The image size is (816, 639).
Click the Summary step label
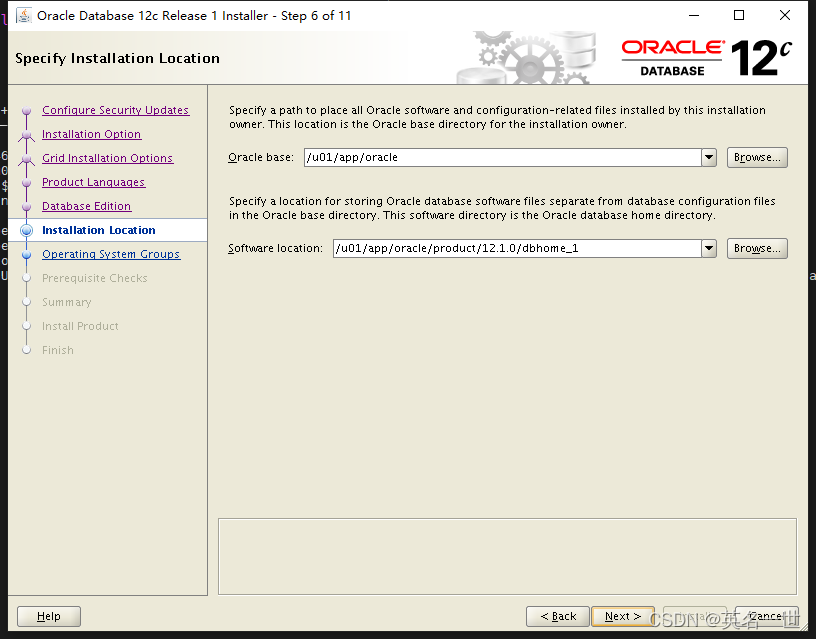point(67,302)
